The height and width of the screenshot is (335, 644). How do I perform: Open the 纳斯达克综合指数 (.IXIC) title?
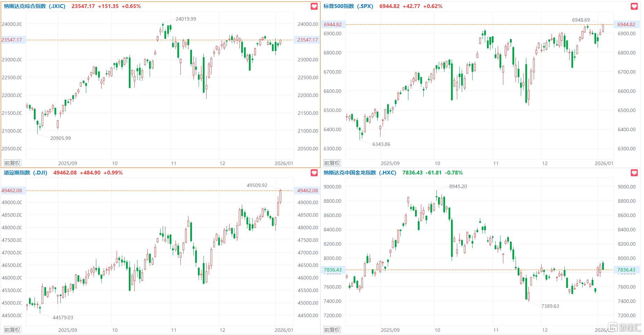coord(35,6)
